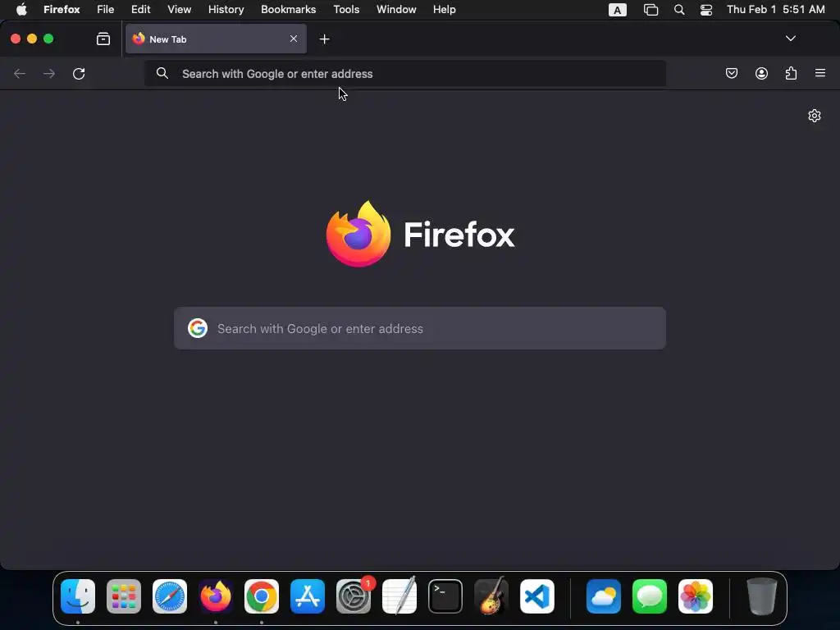Reload the current page
This screenshot has height=630, width=840.
click(x=79, y=73)
